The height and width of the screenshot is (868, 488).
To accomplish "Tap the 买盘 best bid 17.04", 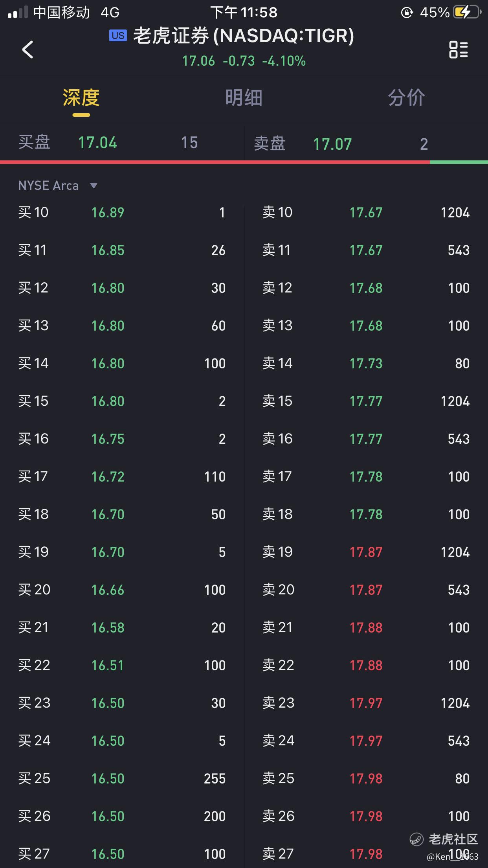I will coord(97,143).
